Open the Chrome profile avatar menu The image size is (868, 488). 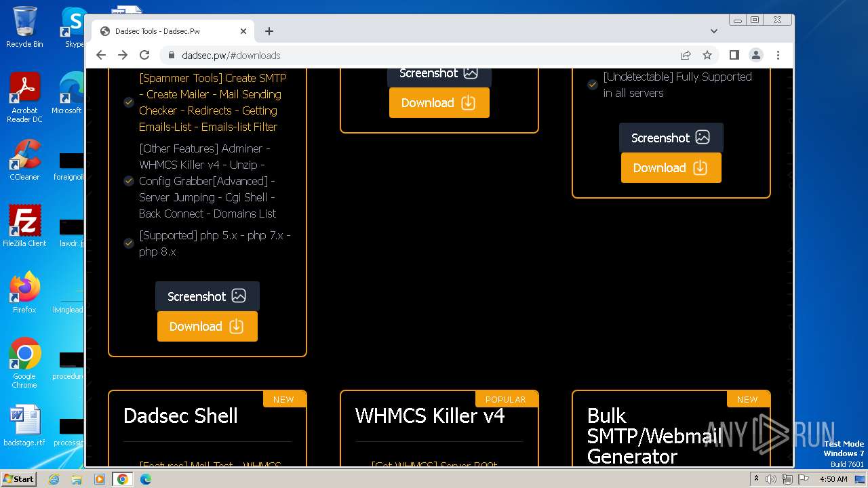coord(756,55)
